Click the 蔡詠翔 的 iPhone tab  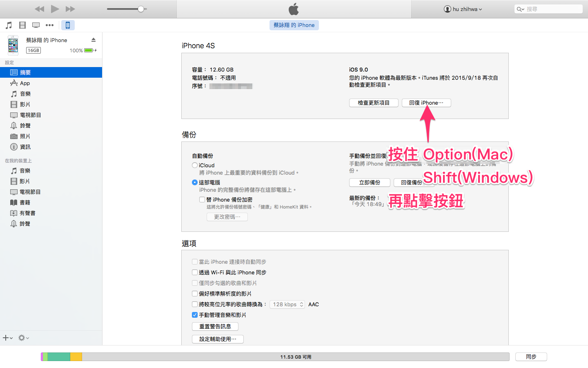(x=294, y=25)
